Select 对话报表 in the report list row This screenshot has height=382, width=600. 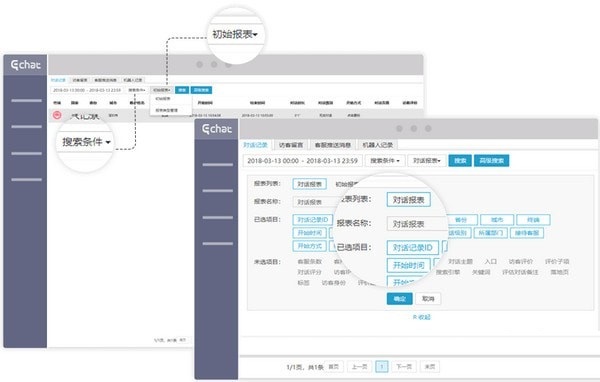(310, 184)
